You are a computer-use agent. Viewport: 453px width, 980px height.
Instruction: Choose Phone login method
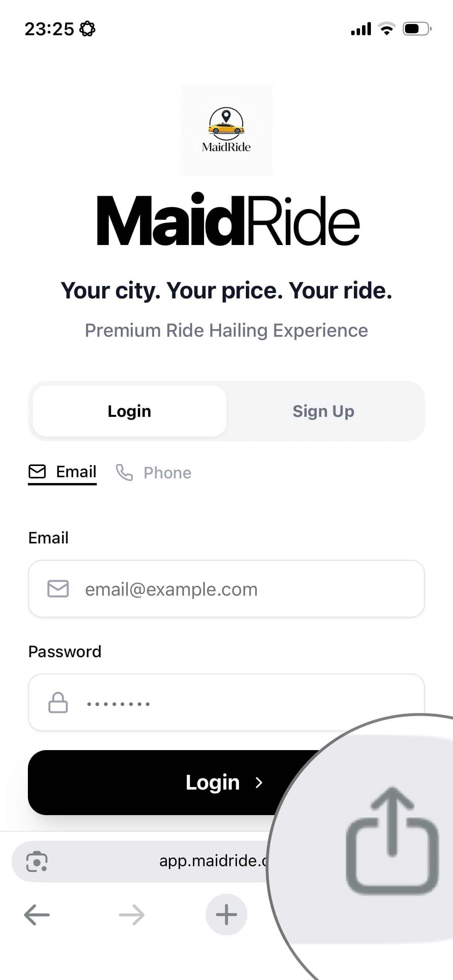(154, 473)
